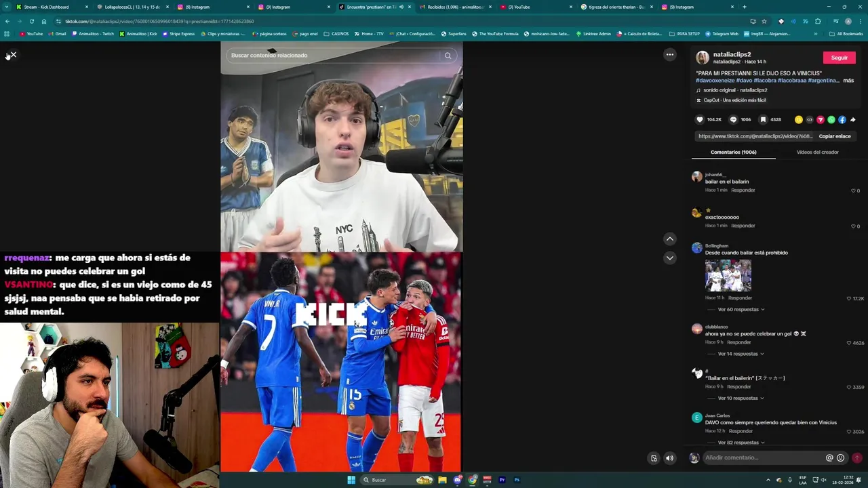Save video with the bookmark icon
The image size is (868, 488).
point(763,119)
